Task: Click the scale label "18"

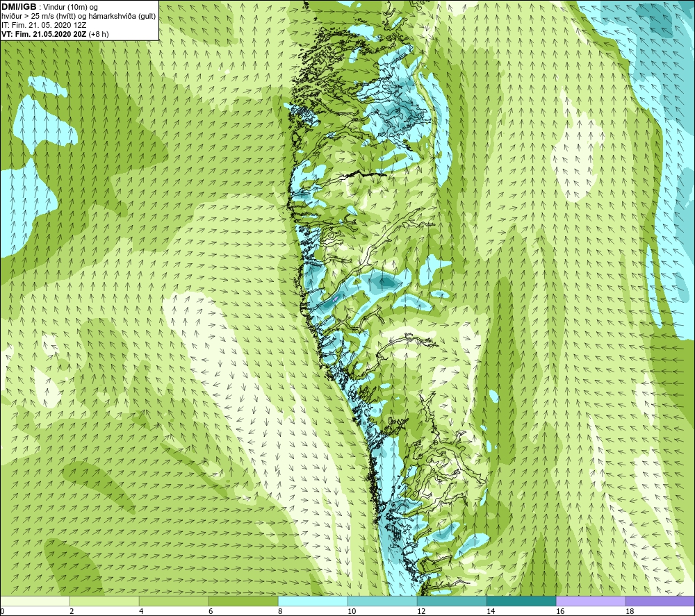Action: 630,612
